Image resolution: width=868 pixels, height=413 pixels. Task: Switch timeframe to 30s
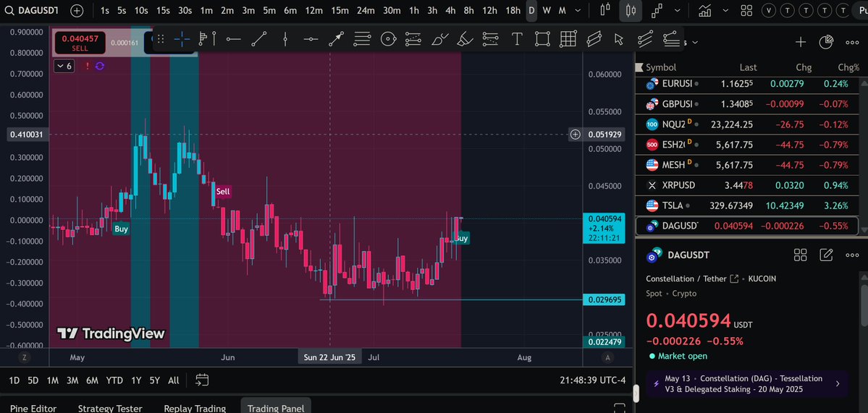click(185, 11)
